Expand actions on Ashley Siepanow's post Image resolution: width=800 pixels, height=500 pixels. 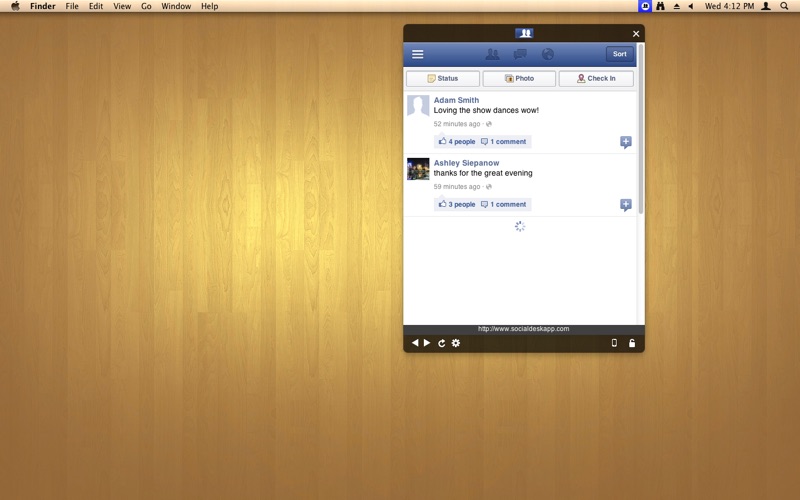625,205
